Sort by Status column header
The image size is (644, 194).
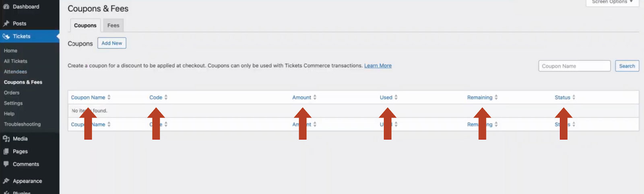pos(562,98)
